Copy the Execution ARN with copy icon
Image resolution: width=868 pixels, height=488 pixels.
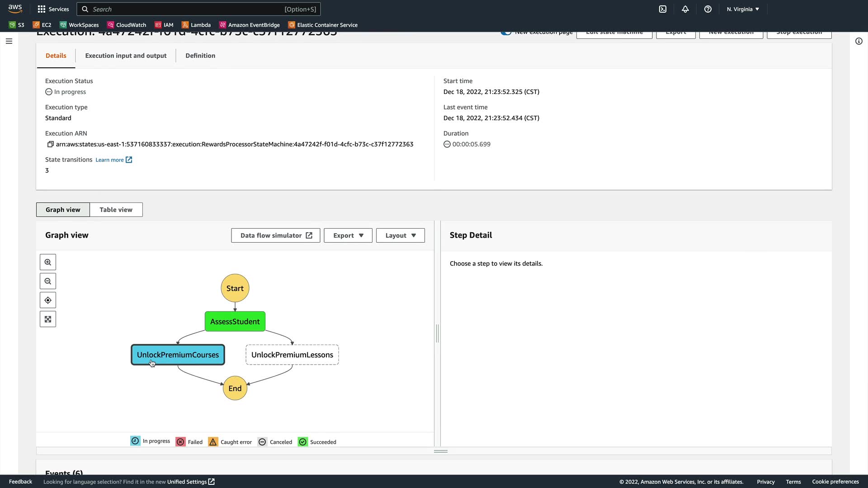[x=50, y=145]
